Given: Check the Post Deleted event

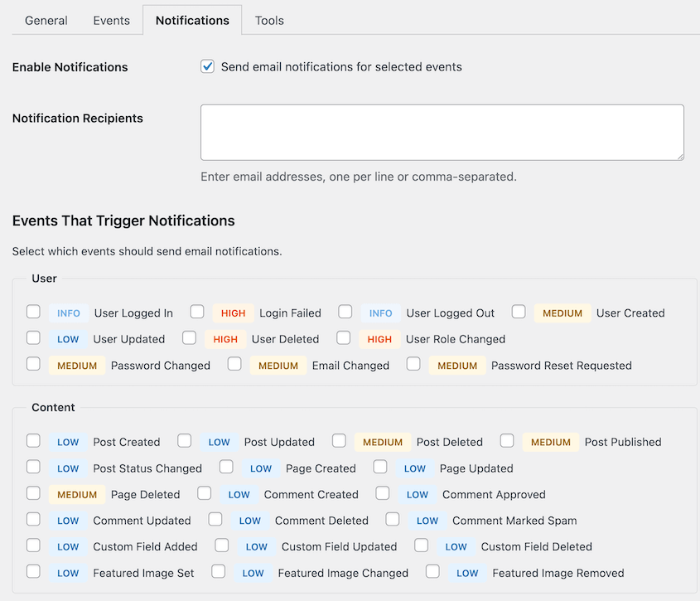Looking at the screenshot, I should coord(339,441).
